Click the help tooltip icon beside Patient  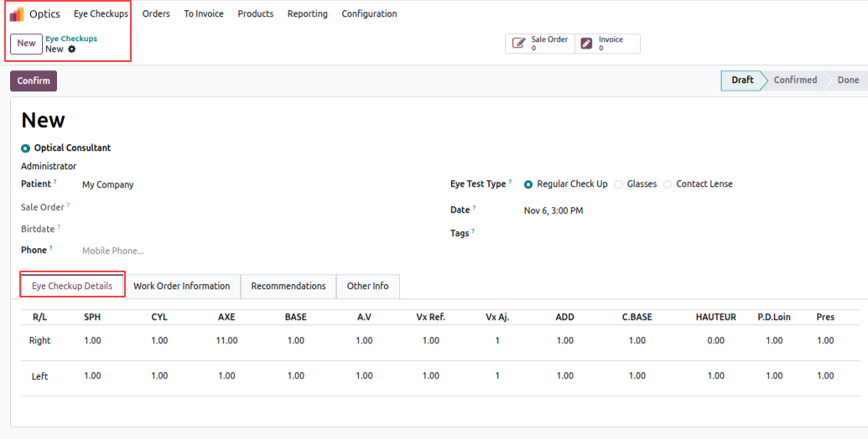click(55, 182)
